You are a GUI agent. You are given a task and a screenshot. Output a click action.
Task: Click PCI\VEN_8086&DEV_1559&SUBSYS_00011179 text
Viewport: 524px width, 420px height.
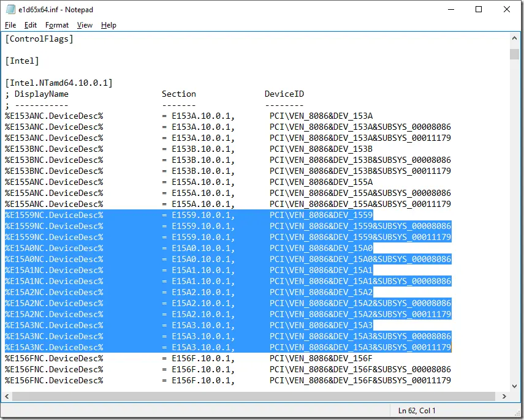click(x=360, y=237)
